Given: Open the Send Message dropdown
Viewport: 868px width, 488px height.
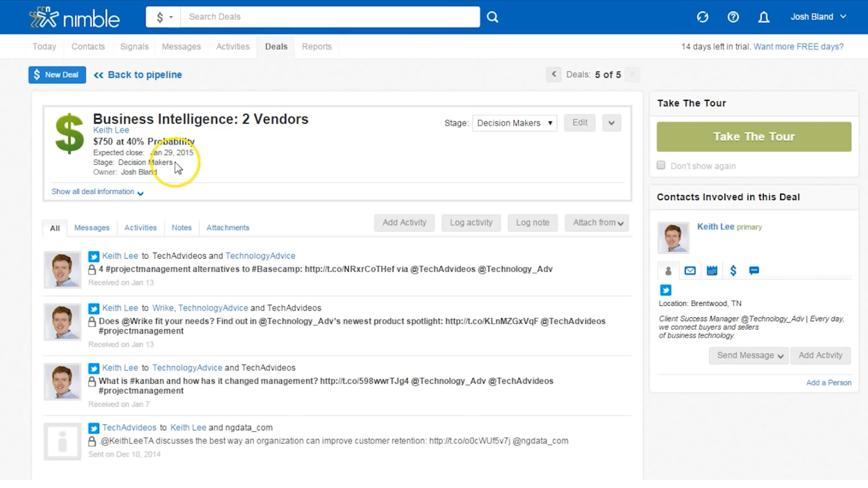Looking at the screenshot, I should pos(749,356).
